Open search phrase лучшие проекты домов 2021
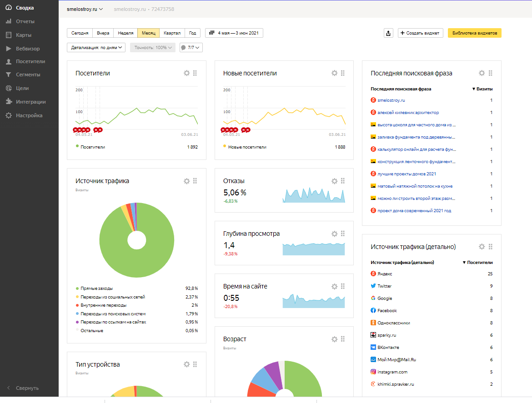This screenshot has height=403, width=532. click(407, 174)
